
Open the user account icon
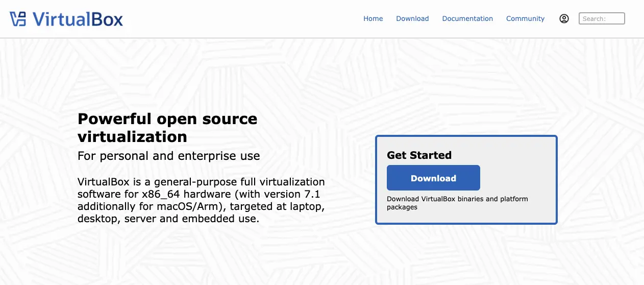click(564, 19)
